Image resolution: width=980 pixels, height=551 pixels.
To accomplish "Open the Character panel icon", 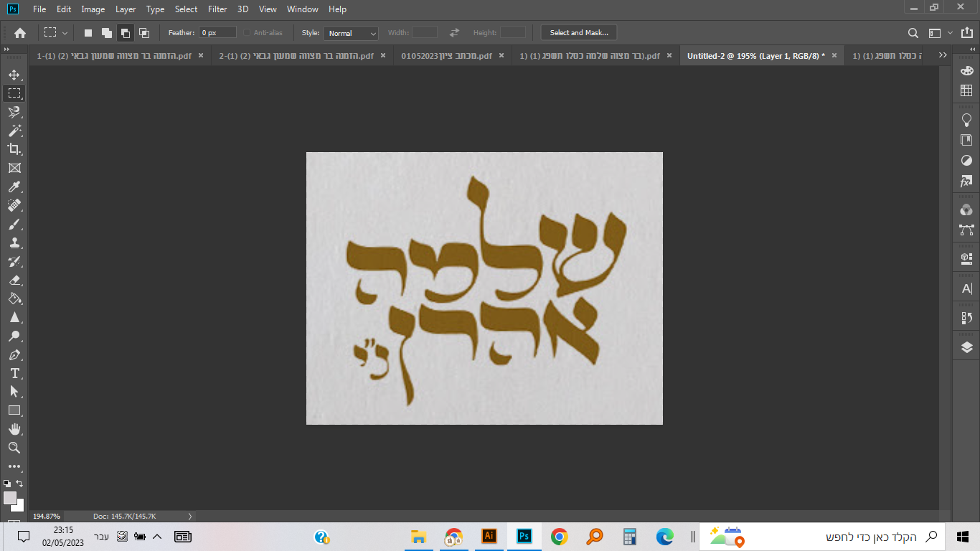I will tap(966, 288).
